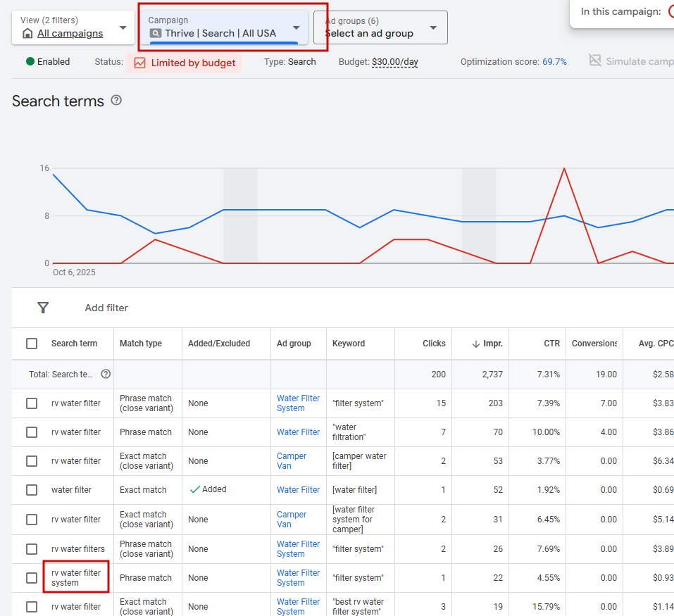Viewport: 674px width, 616px height.
Task: Open Water Filter ad group in Added row
Action: click(298, 490)
